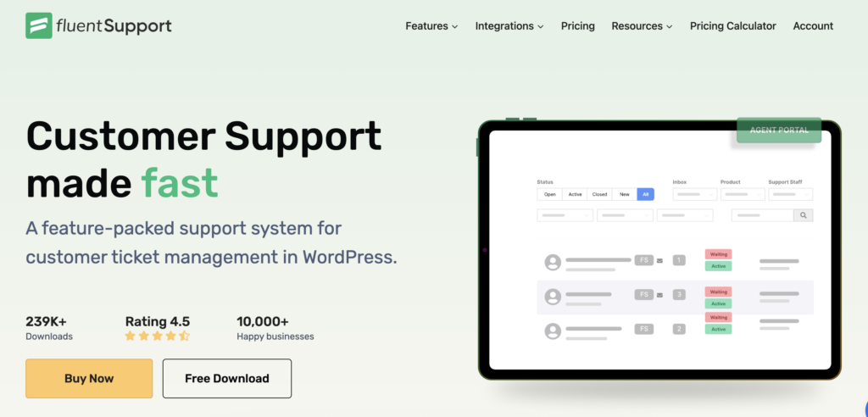Click the green 'fast' headline word

180,183
